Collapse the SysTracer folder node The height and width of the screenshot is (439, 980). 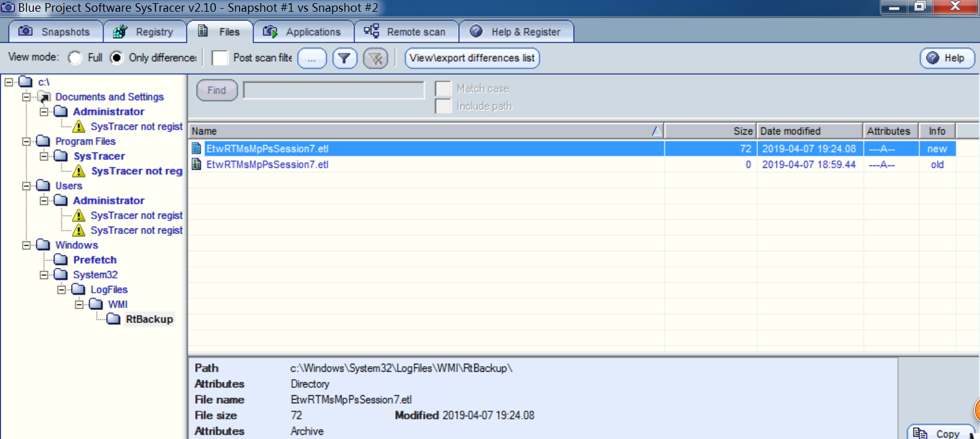(44, 156)
